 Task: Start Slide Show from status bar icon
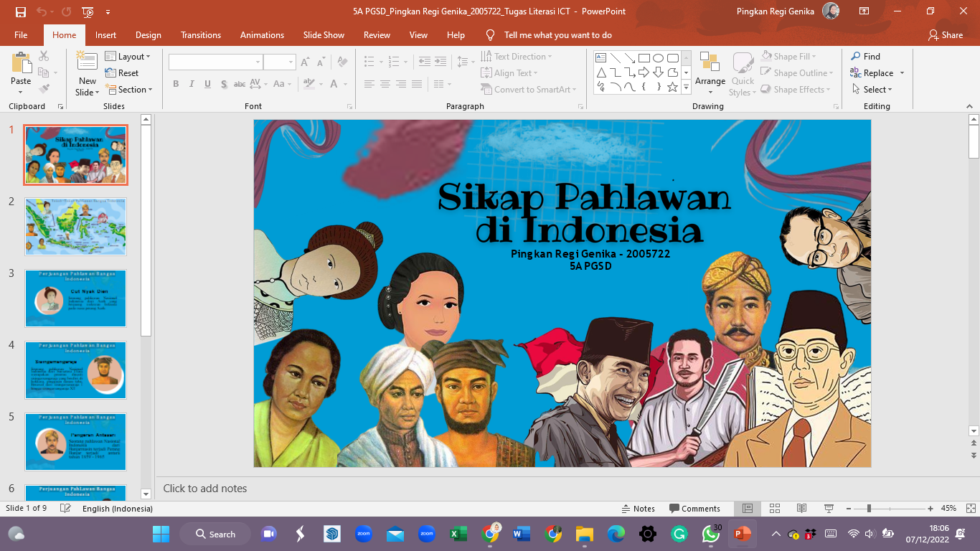pos(829,508)
